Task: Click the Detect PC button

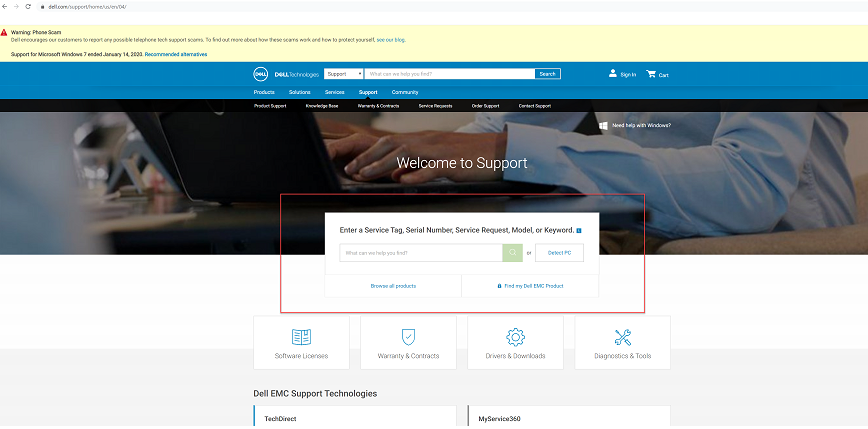Action: [x=559, y=253]
